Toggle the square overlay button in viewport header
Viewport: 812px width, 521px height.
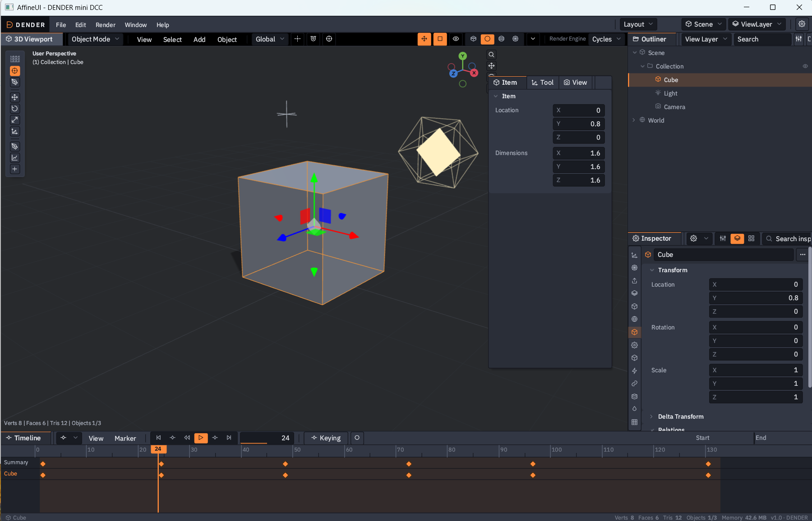pos(440,39)
